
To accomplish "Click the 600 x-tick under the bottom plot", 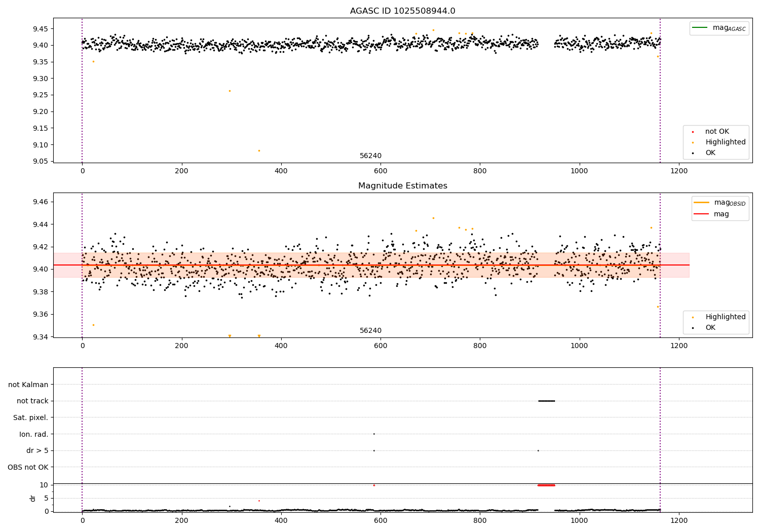I will [x=381, y=520].
